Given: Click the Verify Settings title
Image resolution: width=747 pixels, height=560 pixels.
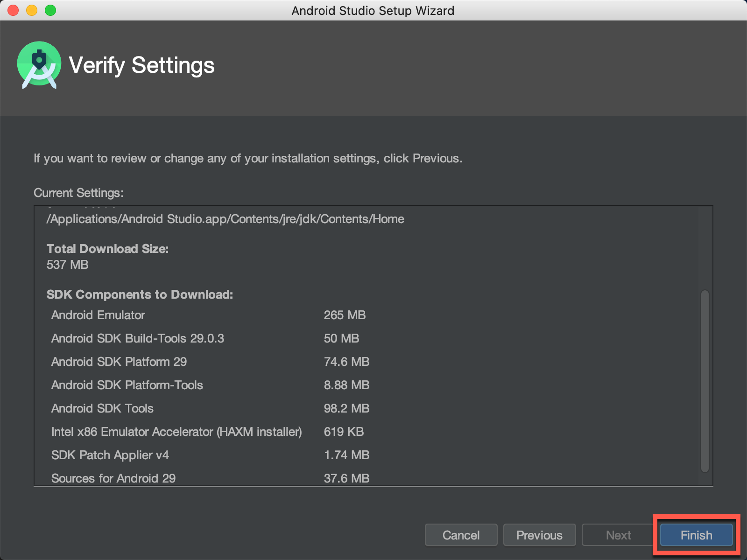Looking at the screenshot, I should click(x=141, y=65).
